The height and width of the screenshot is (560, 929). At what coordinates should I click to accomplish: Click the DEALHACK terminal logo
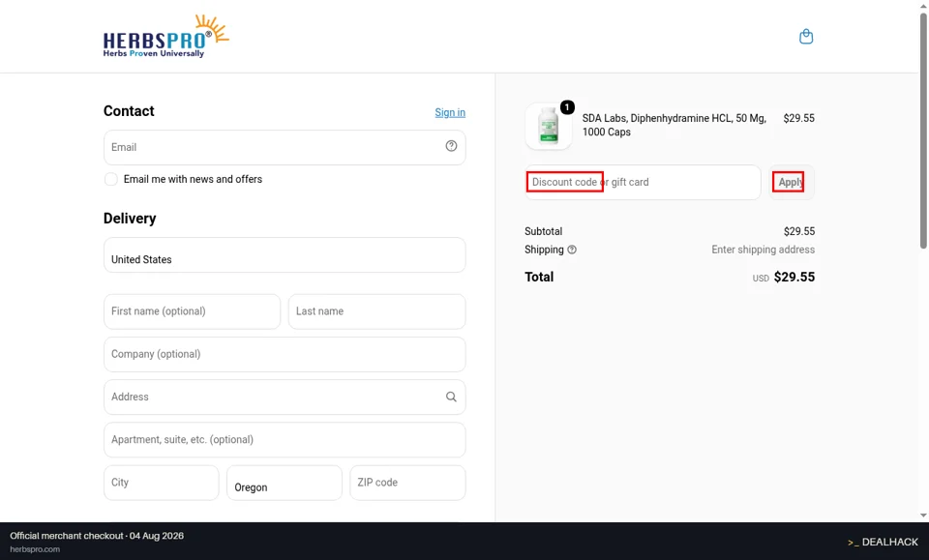tap(883, 542)
